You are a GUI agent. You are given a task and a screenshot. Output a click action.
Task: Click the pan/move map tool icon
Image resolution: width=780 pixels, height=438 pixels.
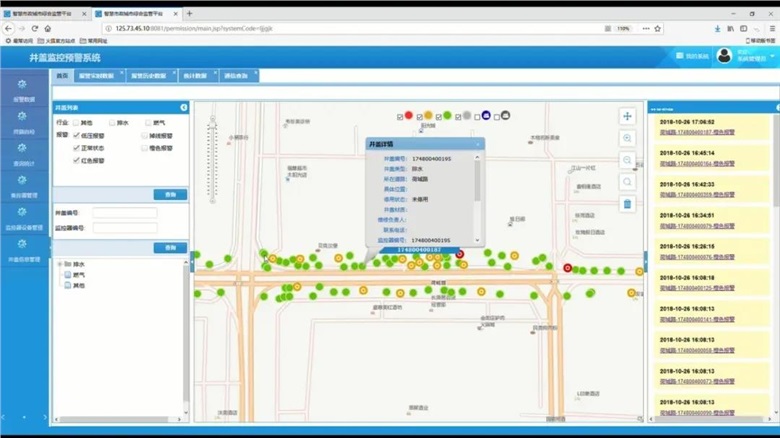(627, 117)
